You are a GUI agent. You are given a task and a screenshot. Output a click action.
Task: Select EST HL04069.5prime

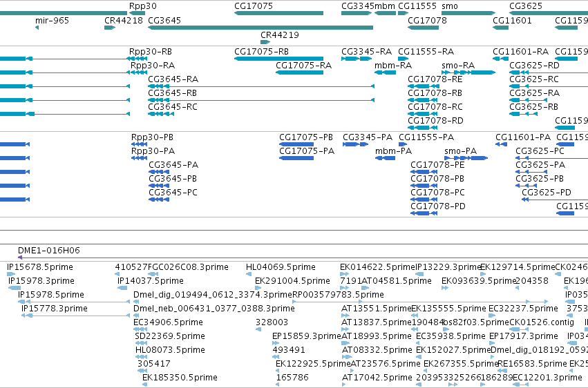click(x=281, y=267)
